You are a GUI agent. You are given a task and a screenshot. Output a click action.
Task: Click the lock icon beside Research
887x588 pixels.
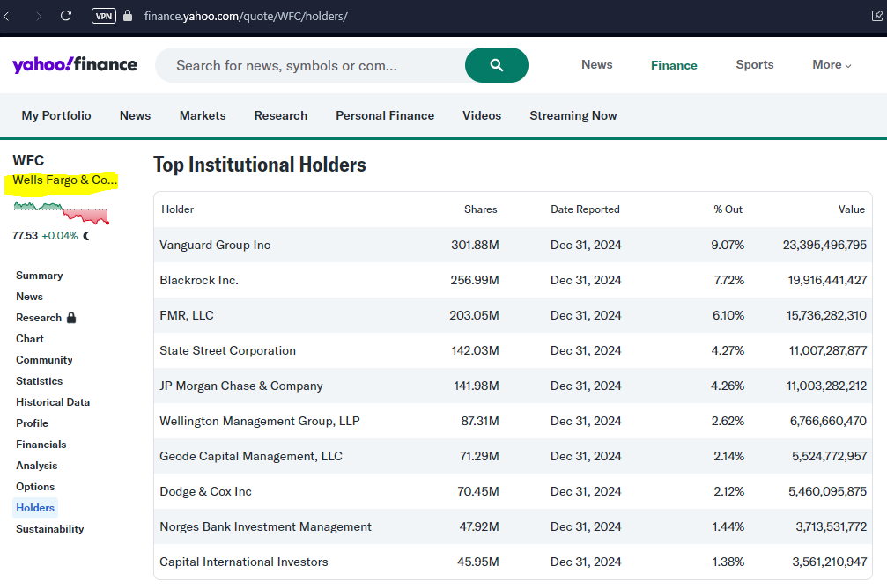pyautogui.click(x=71, y=318)
